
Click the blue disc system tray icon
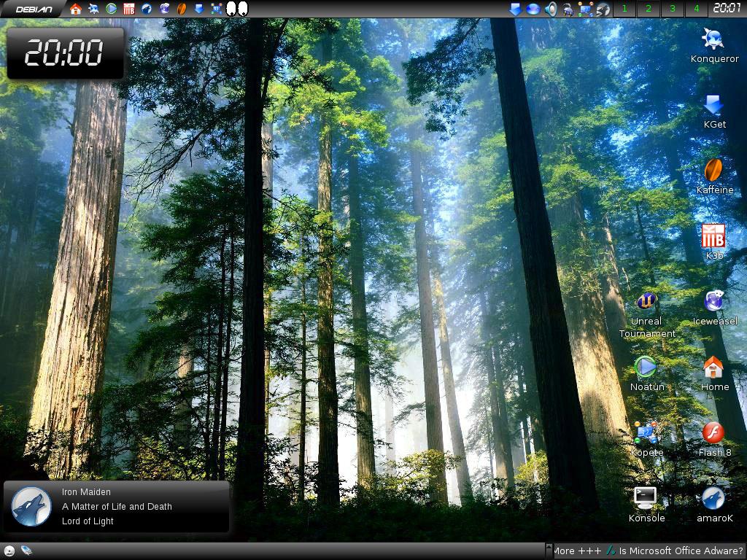[x=533, y=9]
